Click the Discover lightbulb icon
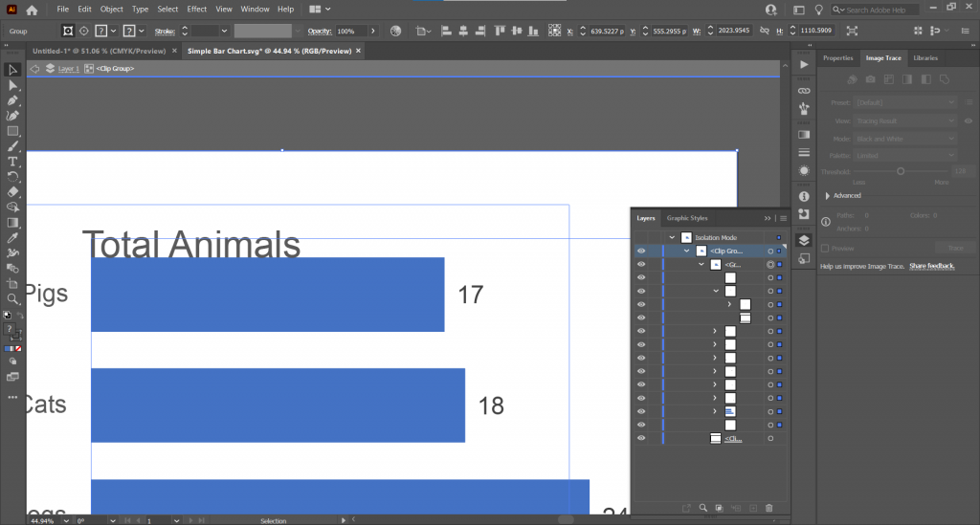 click(819, 10)
